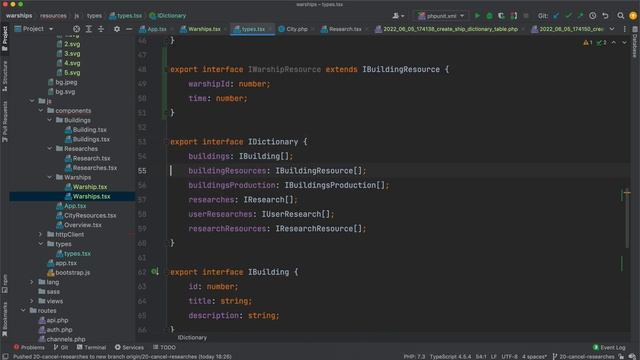This screenshot has width=640, height=360.
Task: Expand the httpClient folder
Action: click(40, 234)
